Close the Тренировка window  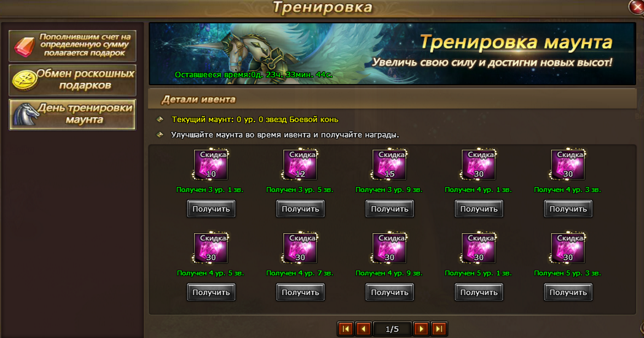tap(637, 7)
